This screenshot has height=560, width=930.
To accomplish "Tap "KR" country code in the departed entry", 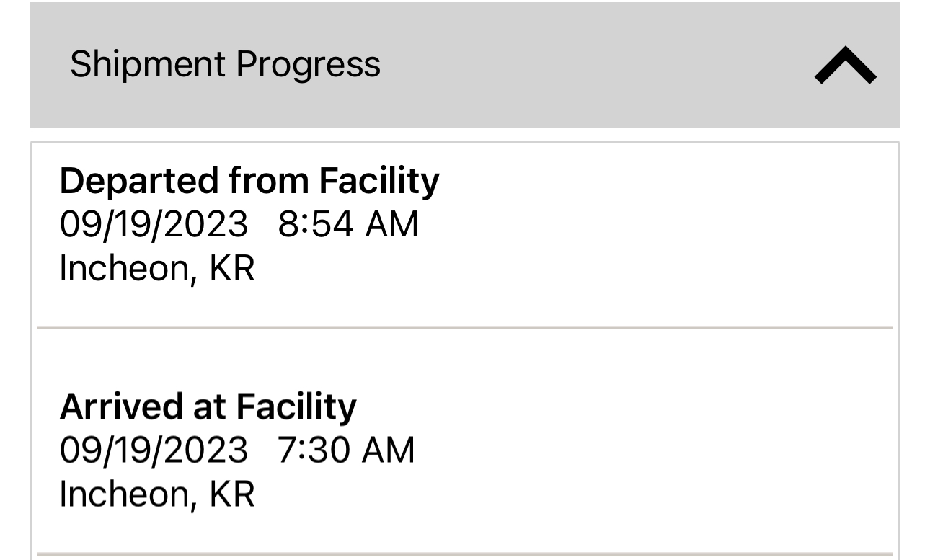I will click(x=232, y=268).
